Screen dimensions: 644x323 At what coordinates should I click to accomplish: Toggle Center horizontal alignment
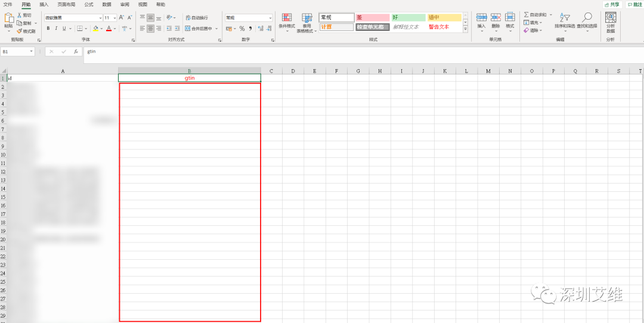[151, 29]
